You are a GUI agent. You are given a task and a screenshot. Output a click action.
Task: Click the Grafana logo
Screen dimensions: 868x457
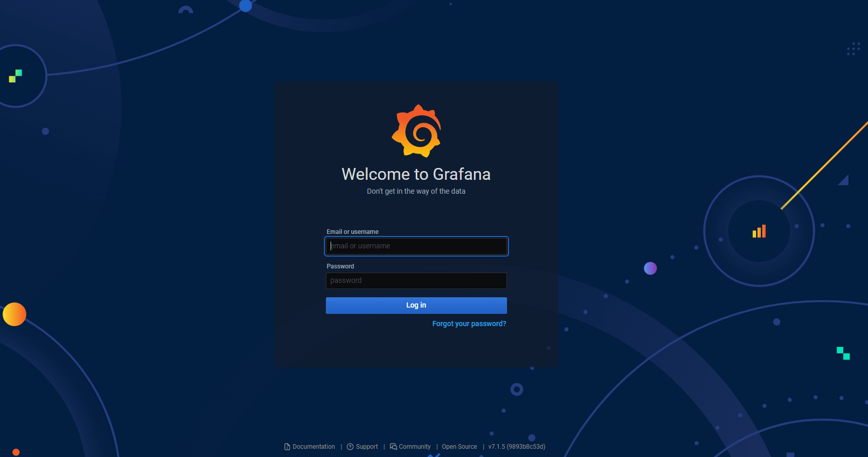pos(416,131)
